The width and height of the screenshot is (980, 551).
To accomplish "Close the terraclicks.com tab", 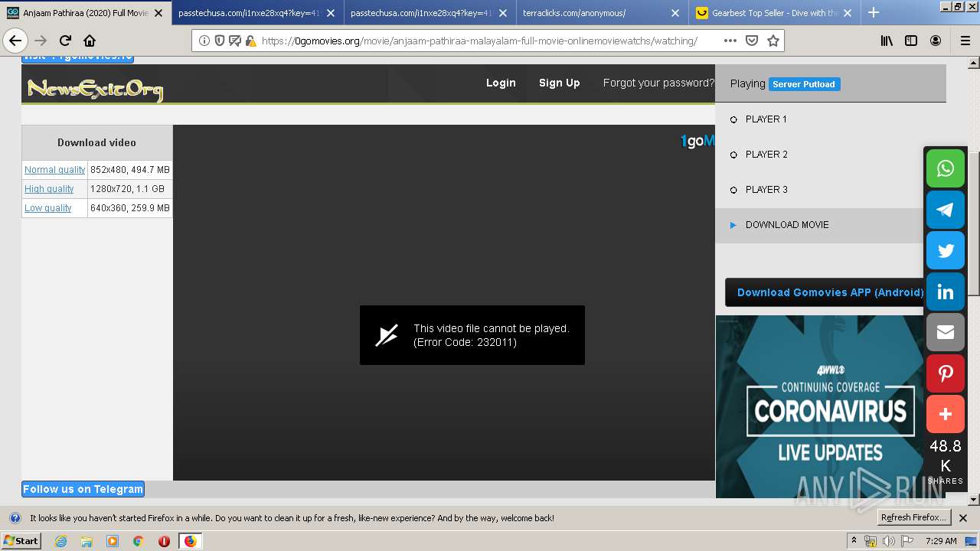I will coord(675,13).
